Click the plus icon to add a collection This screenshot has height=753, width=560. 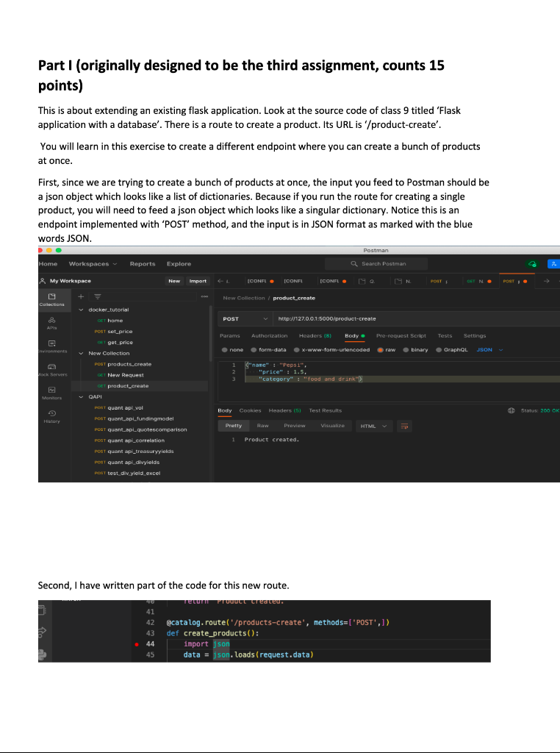click(x=81, y=297)
